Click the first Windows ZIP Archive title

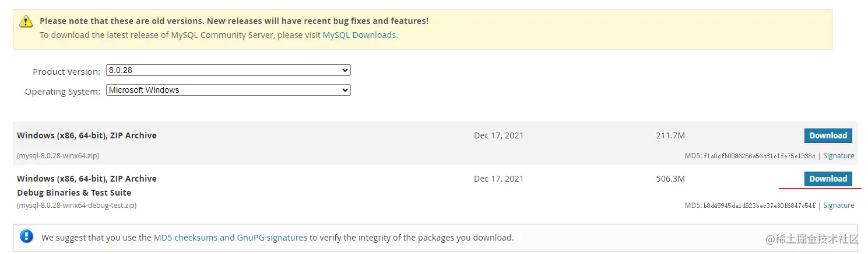(x=87, y=135)
